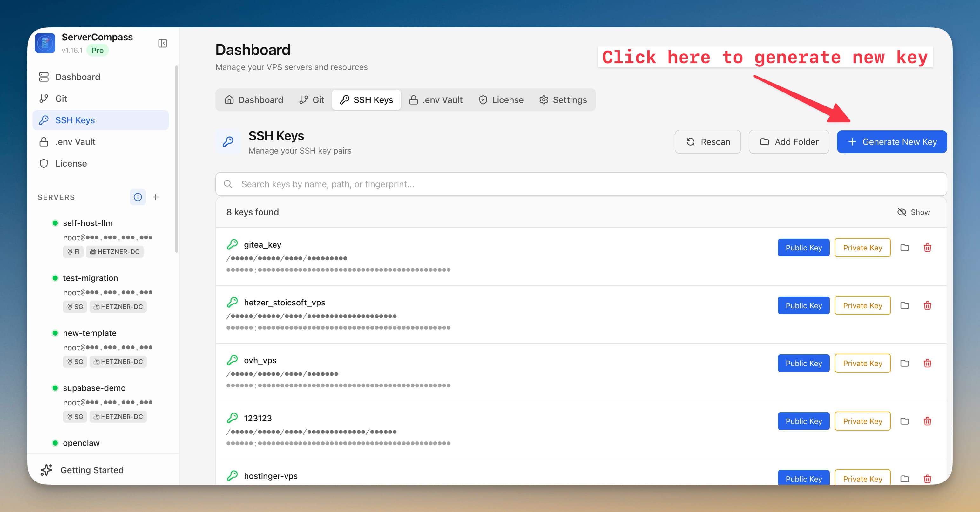Image resolution: width=980 pixels, height=512 pixels.
Task: Click the info icon next to SERVERS
Action: (x=138, y=197)
